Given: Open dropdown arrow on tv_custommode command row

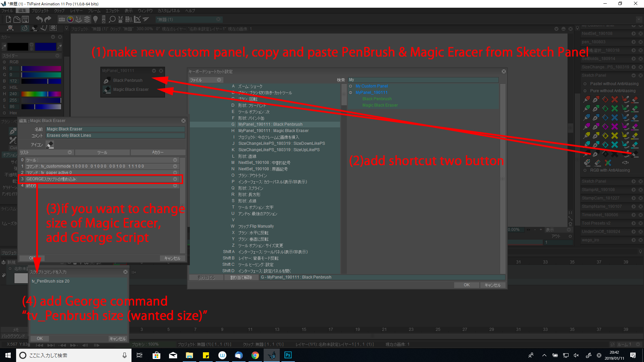Looking at the screenshot, I should click(x=175, y=166).
